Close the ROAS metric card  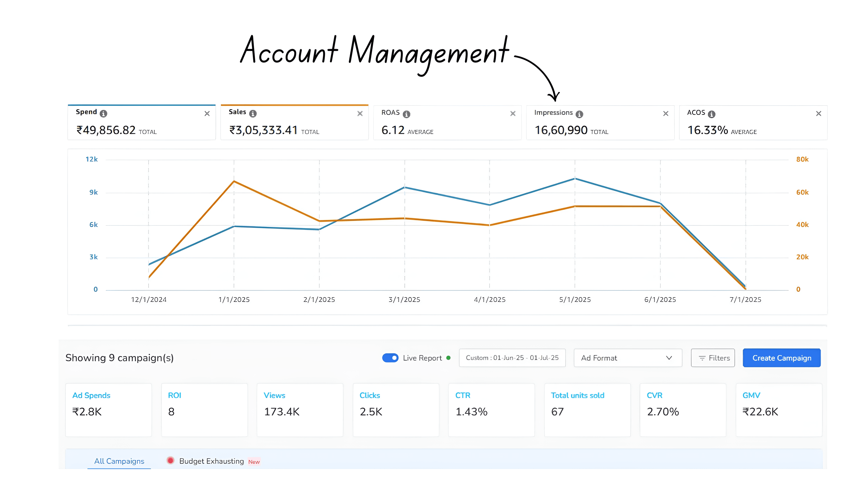point(512,114)
